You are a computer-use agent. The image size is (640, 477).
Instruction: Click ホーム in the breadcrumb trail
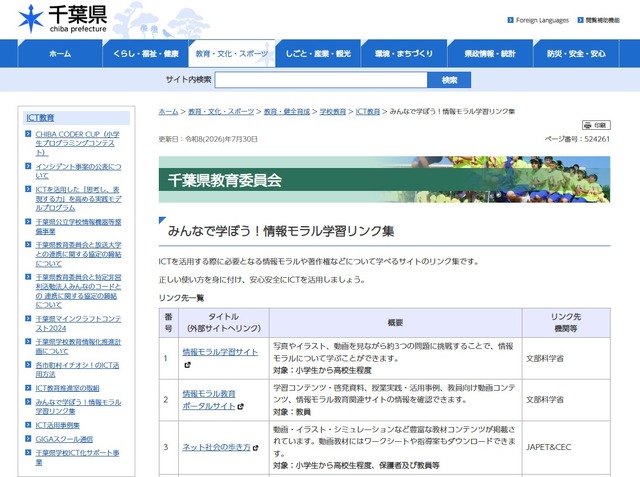(168, 111)
